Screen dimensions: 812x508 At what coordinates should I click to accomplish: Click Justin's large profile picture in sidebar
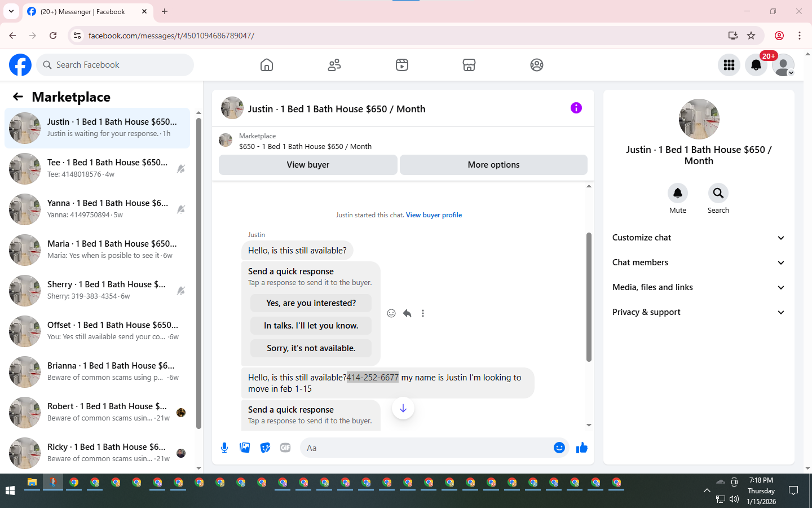pyautogui.click(x=699, y=119)
